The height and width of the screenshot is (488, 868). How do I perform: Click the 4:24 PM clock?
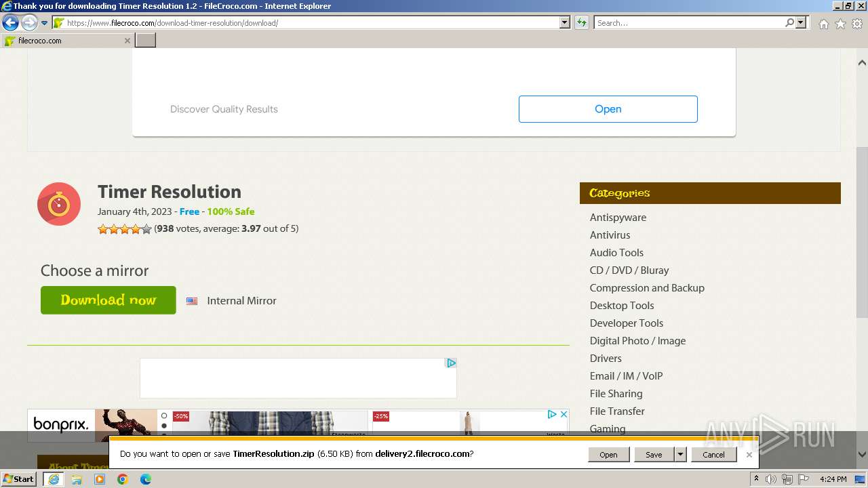click(833, 479)
